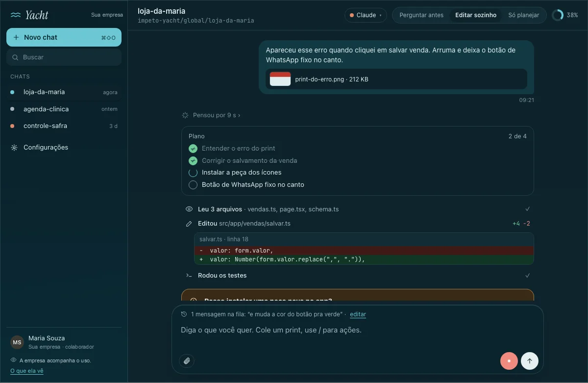Screen dimensions: 588x383
Task: Click the Yacht waves logo icon
Action: pos(16,15)
